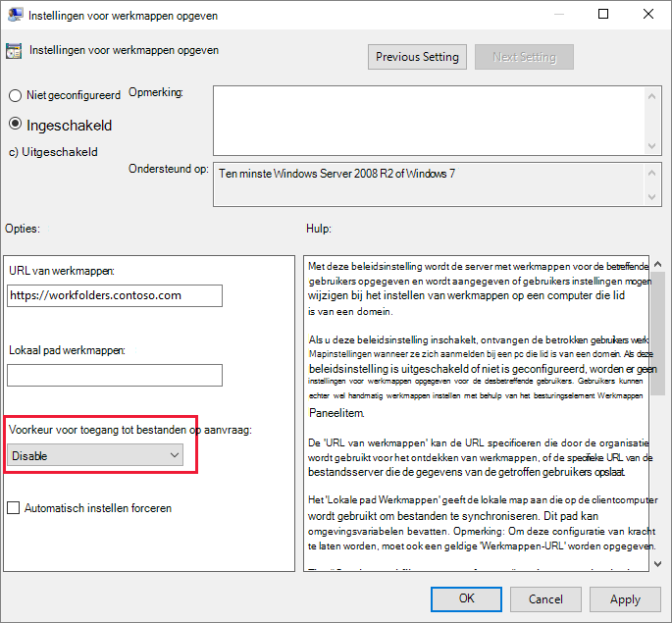Maximize the policy settings window
Screen dimensions: 672x623
click(x=603, y=14)
